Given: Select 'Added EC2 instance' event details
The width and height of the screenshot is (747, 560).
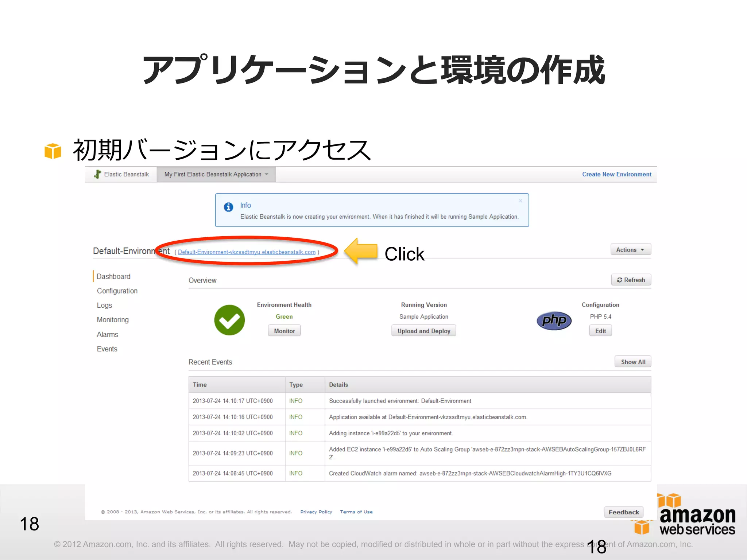Looking at the screenshot, I should [x=487, y=453].
